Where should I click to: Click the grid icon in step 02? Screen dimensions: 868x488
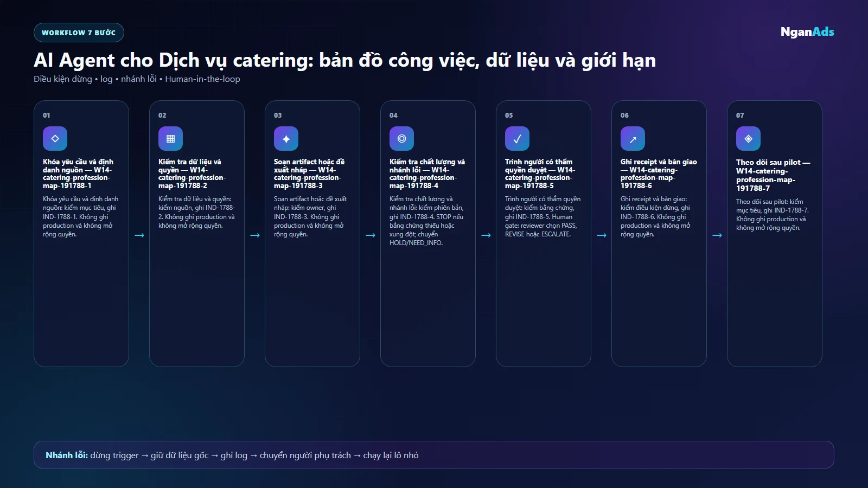pos(170,139)
